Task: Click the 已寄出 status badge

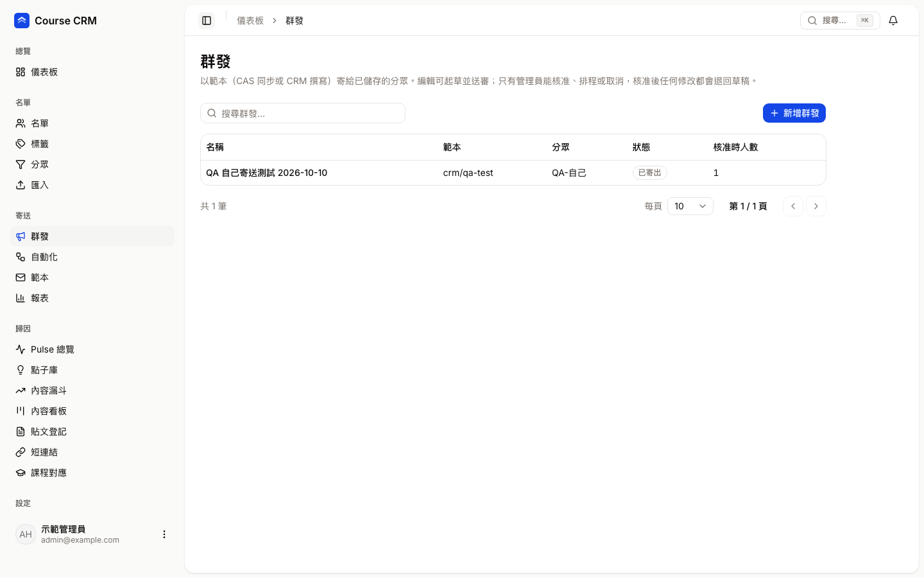Action: click(650, 173)
